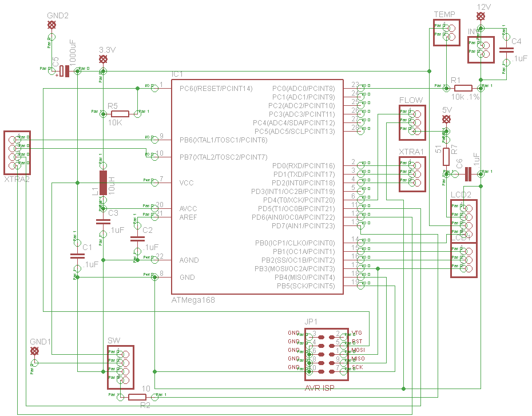This screenshot has width=532, height=416.
Task: Select pin label "PC6(/RESET/PCINT14)"
Action: tap(216, 89)
